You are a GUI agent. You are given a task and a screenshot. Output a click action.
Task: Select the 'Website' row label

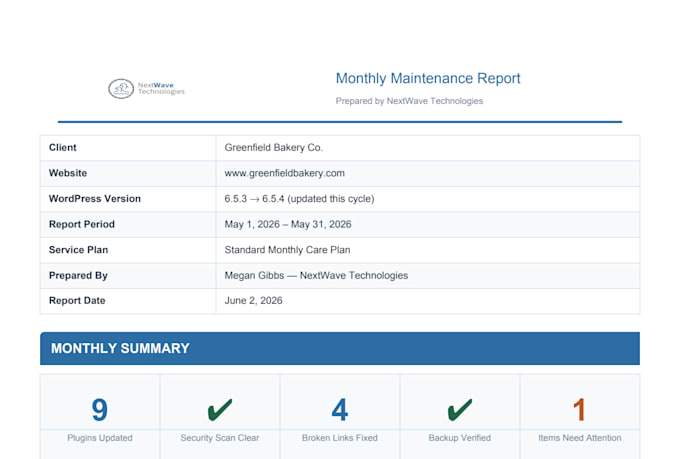[x=68, y=173]
